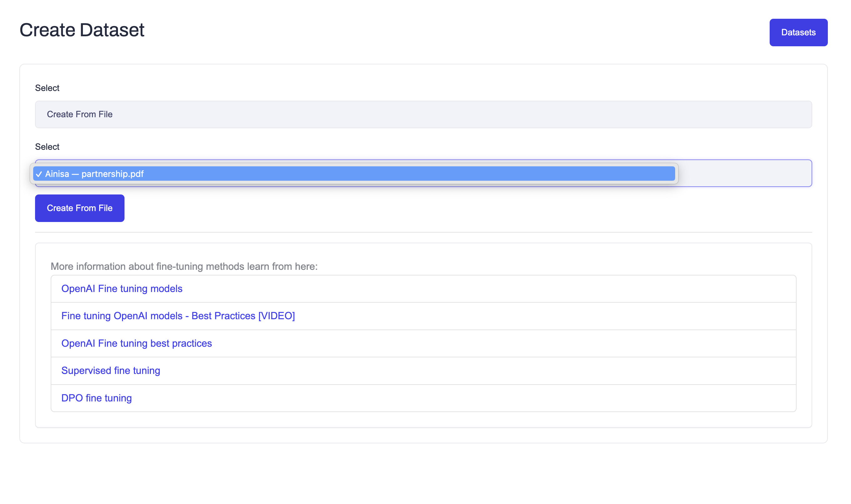This screenshot has height=504, width=851.
Task: Click the Select label above the file dropdown
Action: 47,147
